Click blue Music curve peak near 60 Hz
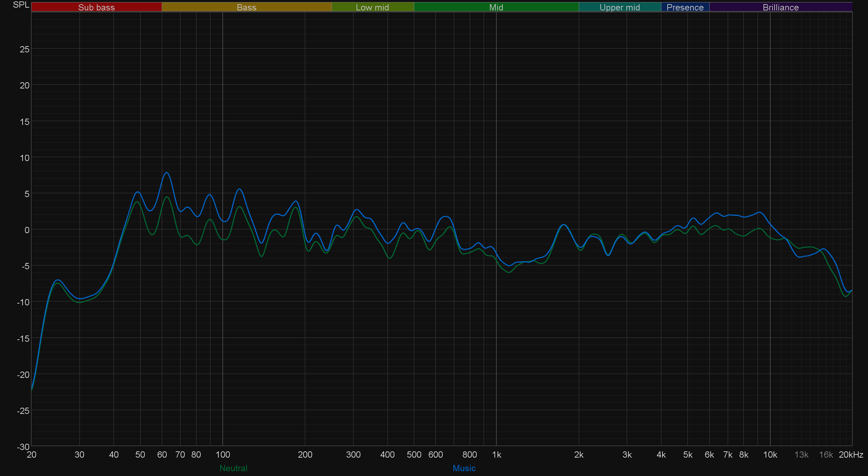This screenshot has height=476, width=868. [167, 172]
